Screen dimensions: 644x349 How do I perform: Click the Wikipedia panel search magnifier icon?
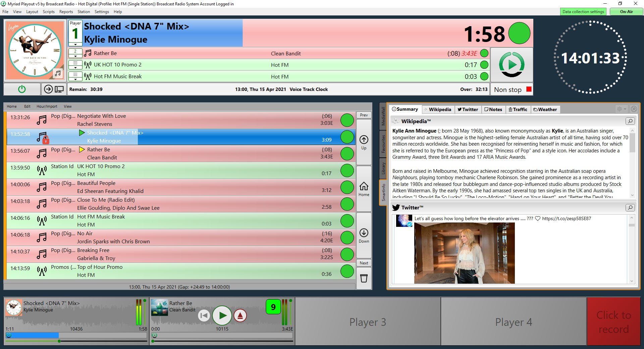tap(630, 121)
